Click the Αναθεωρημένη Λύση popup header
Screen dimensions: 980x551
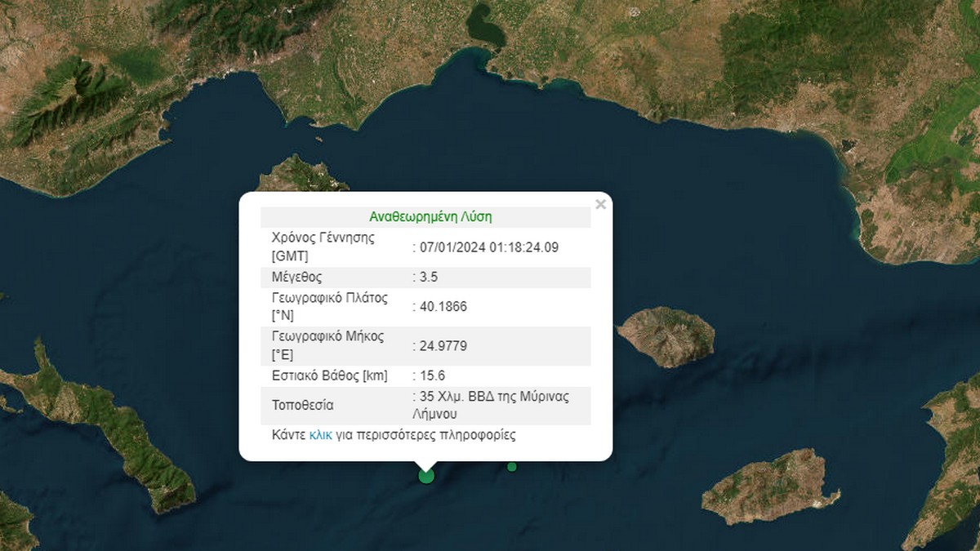[430, 217]
